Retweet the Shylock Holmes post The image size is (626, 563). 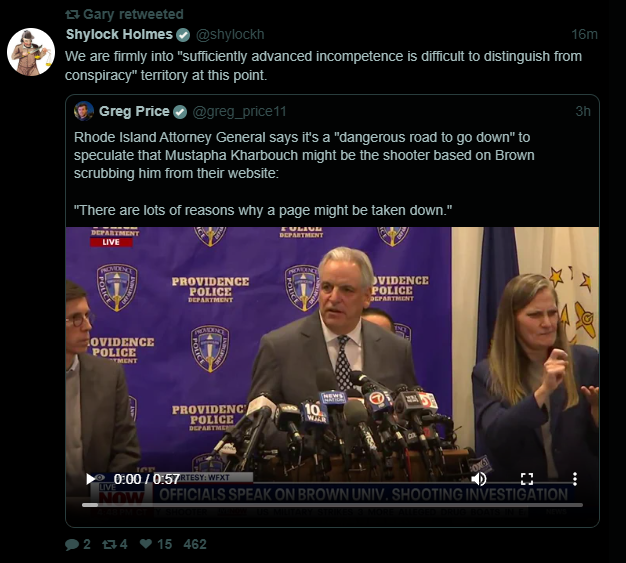(110, 544)
